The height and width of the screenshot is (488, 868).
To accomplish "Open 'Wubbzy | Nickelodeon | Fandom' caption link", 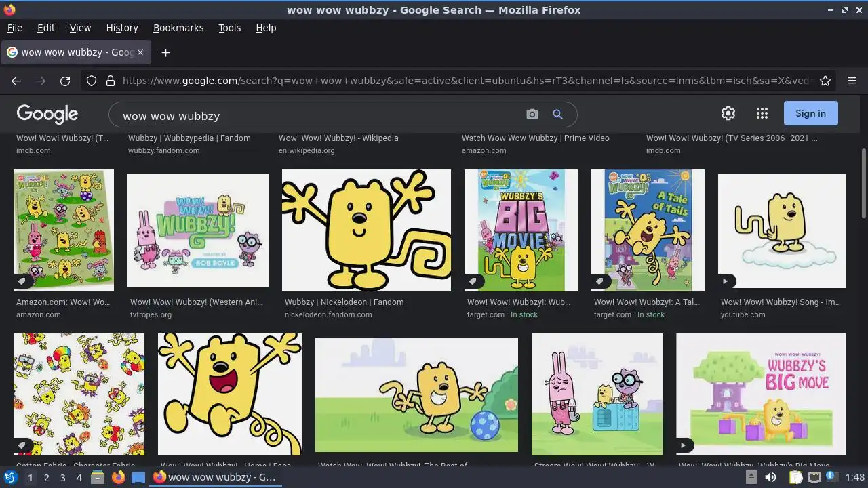I will 344,302.
